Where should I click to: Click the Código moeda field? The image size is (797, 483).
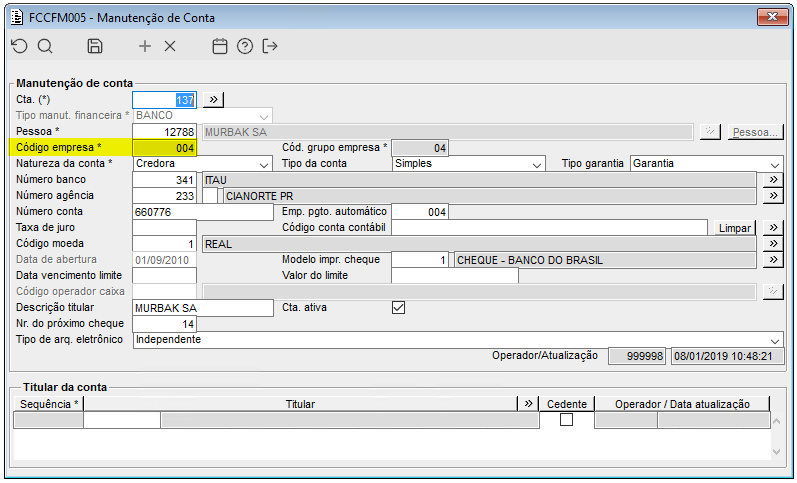pos(165,244)
